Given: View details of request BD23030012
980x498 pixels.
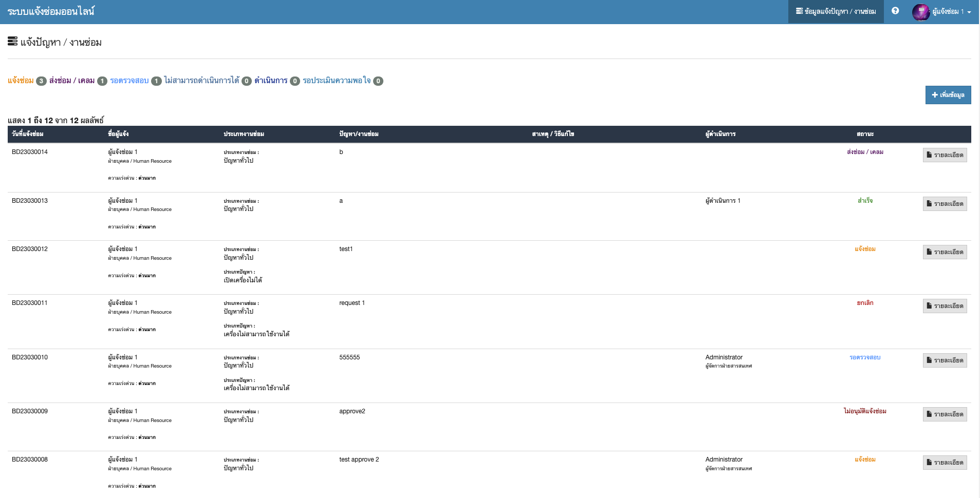Looking at the screenshot, I should coord(945,252).
